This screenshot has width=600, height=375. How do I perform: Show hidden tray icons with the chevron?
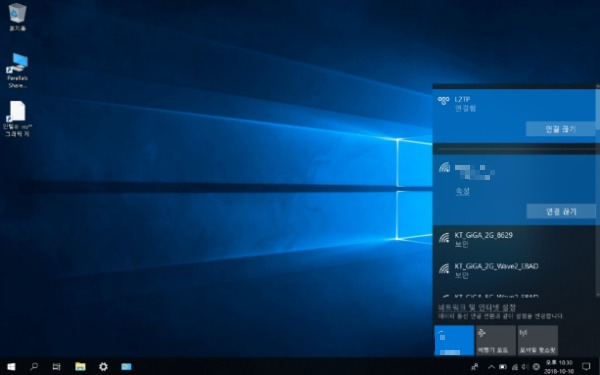(491, 367)
